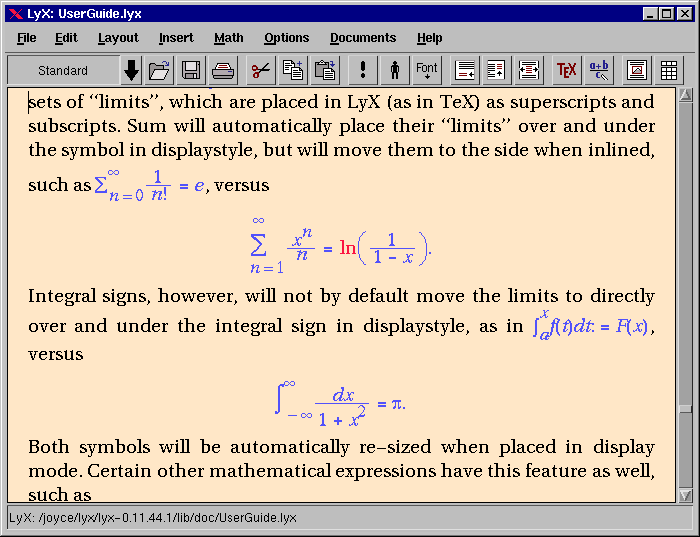
Task: Open the Insert menu
Action: pyautogui.click(x=176, y=38)
